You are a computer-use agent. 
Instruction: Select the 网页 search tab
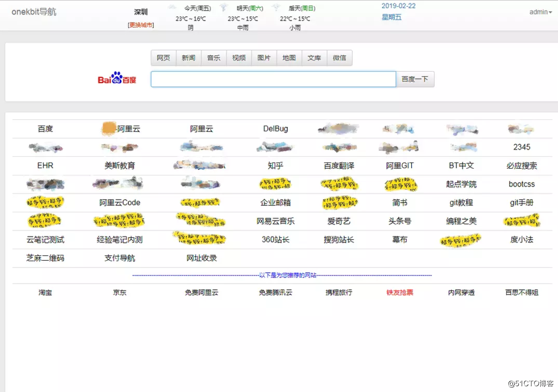point(163,58)
